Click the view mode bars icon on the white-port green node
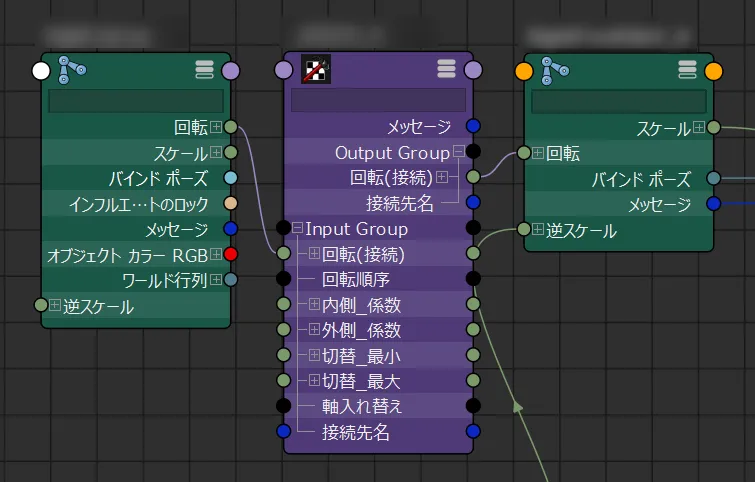Screen dimensions: 755x482 coord(204,70)
